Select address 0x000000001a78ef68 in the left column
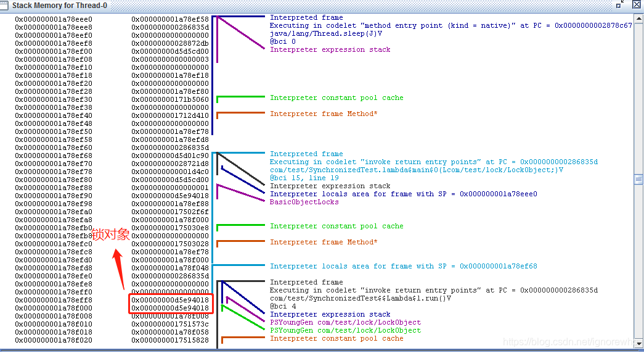Image resolution: width=644 pixels, height=353 pixels. 54,156
